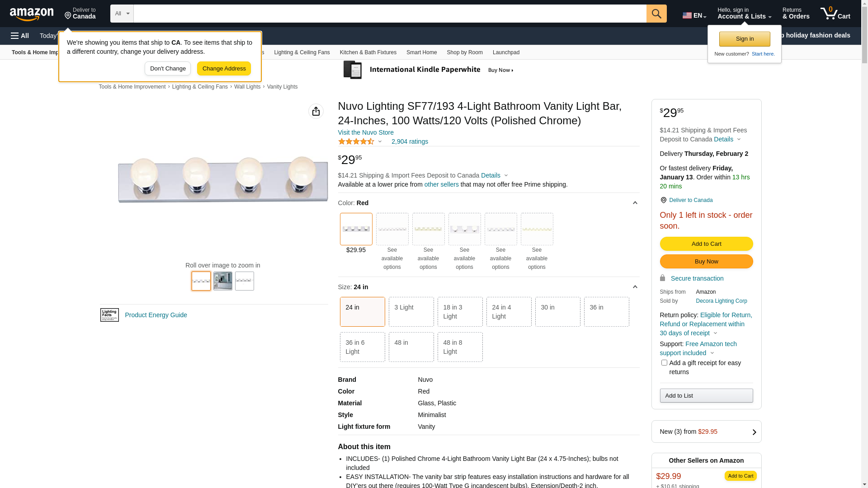This screenshot has width=868, height=488.
Task: Select the 30 in size option
Action: click(x=557, y=312)
